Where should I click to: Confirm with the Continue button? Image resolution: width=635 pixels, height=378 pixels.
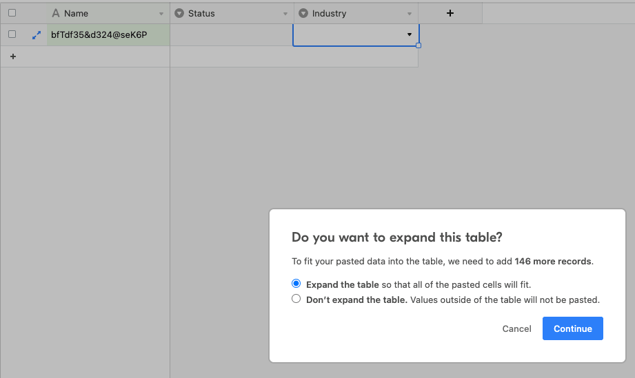point(573,329)
